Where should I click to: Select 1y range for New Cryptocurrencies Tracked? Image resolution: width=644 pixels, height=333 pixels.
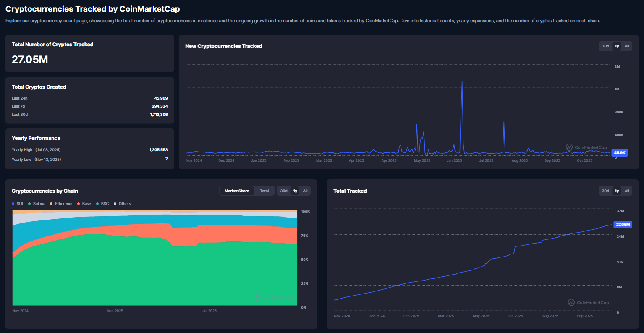coord(617,46)
